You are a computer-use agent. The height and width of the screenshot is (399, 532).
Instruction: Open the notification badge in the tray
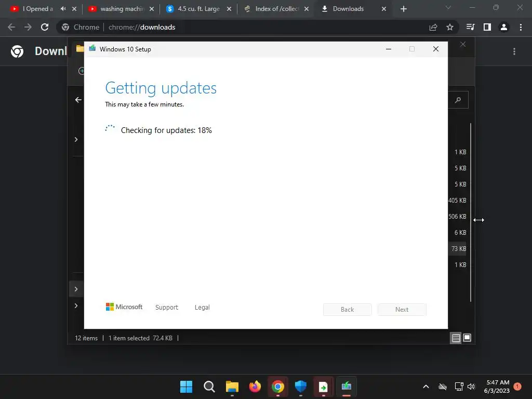tap(517, 386)
